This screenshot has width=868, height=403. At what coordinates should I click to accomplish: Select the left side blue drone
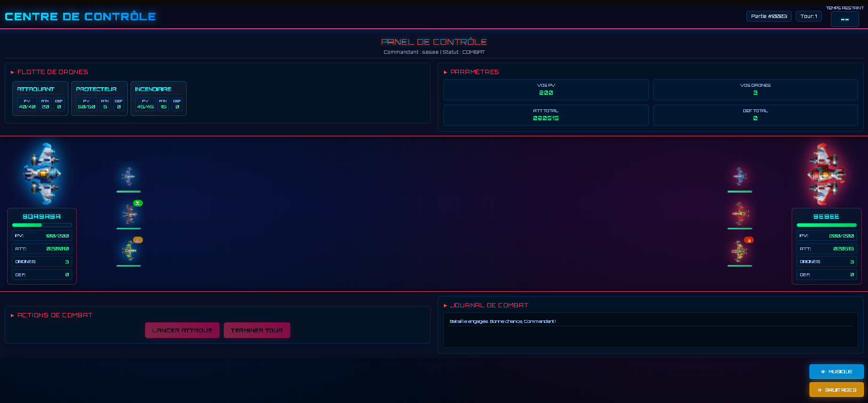click(x=128, y=176)
